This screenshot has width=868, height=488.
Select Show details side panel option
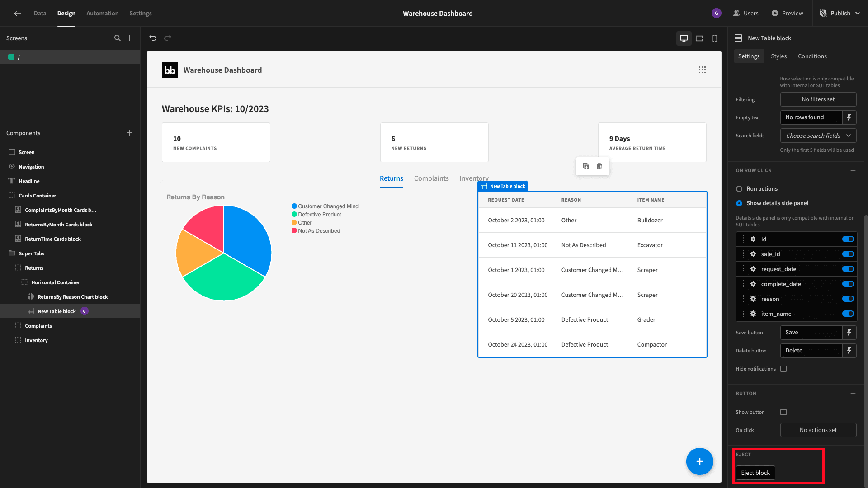tap(739, 203)
